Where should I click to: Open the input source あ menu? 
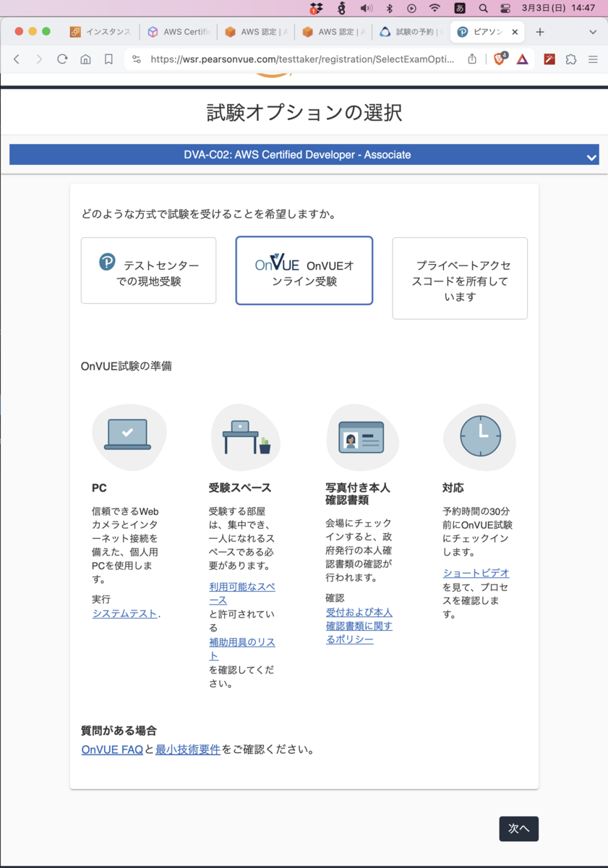460,8
